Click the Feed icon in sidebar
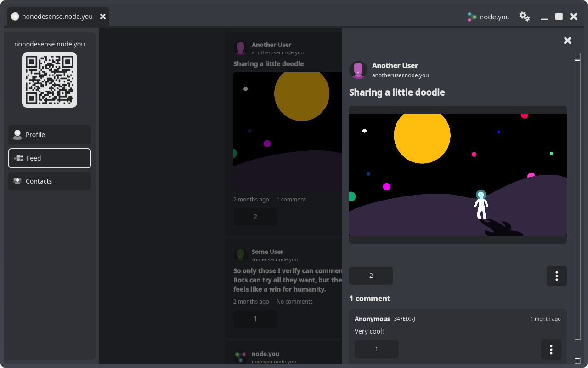 pos(18,158)
